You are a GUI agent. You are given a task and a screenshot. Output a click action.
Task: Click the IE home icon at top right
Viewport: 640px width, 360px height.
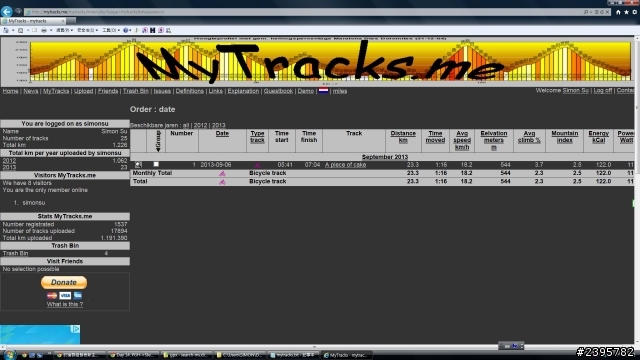click(x=618, y=12)
